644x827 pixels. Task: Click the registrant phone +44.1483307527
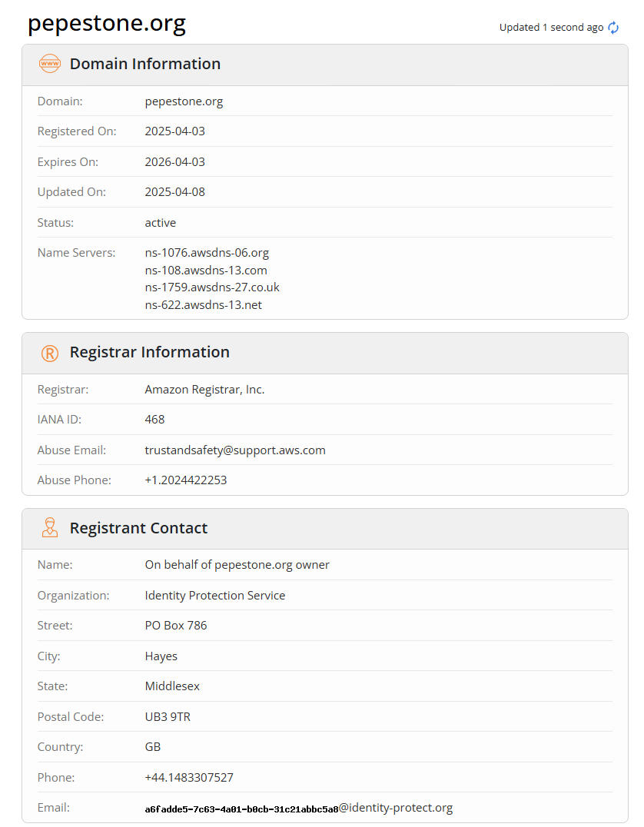coord(189,778)
